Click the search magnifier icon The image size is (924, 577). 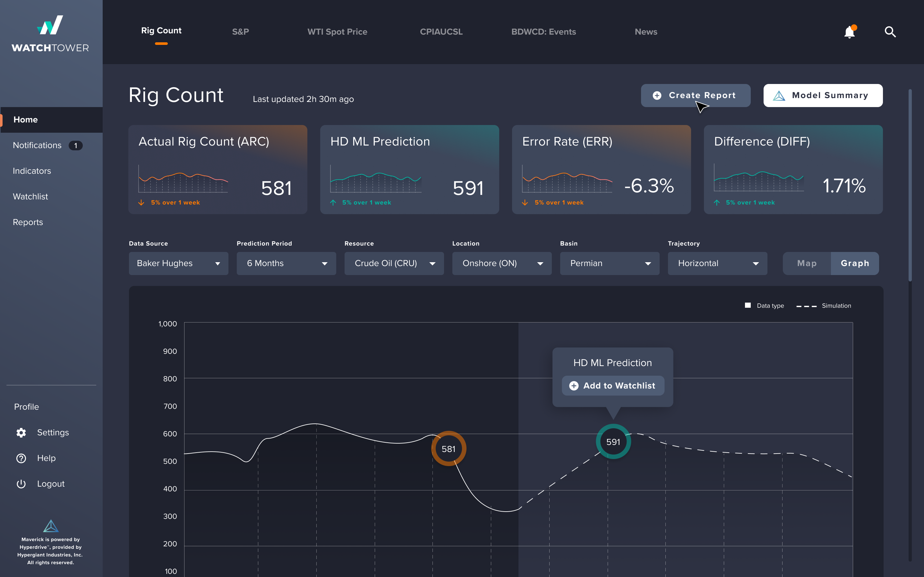tap(890, 32)
